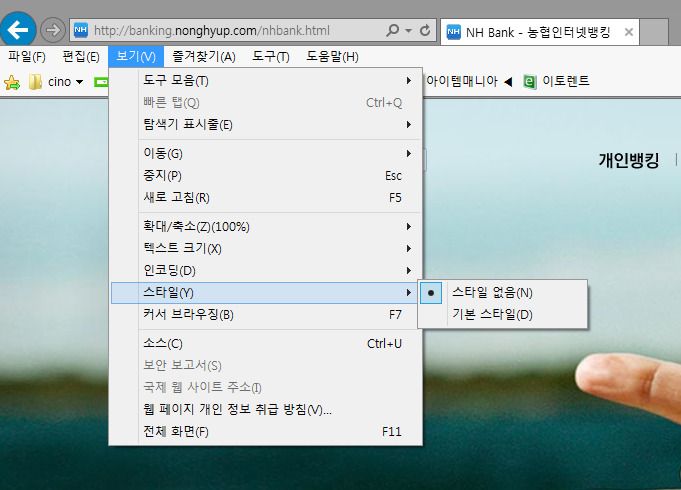
Task: Expand the 확대/축소(Z)(100%) submenu
Action: coord(266,226)
